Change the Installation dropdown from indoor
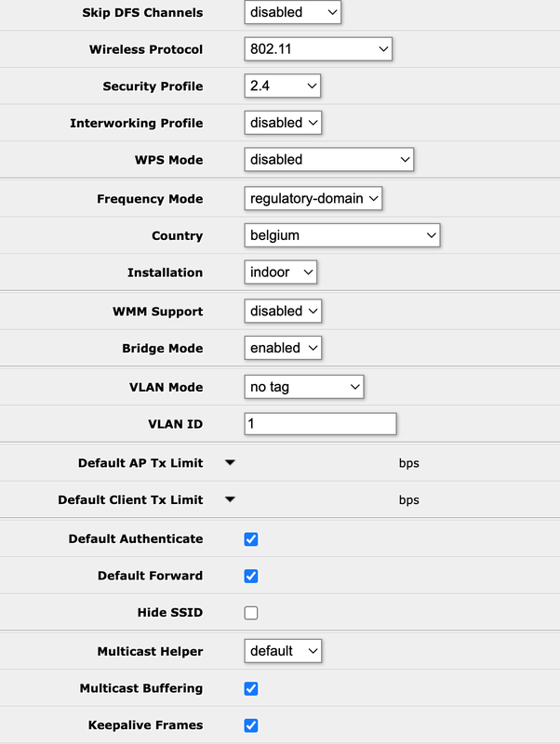 tap(281, 272)
